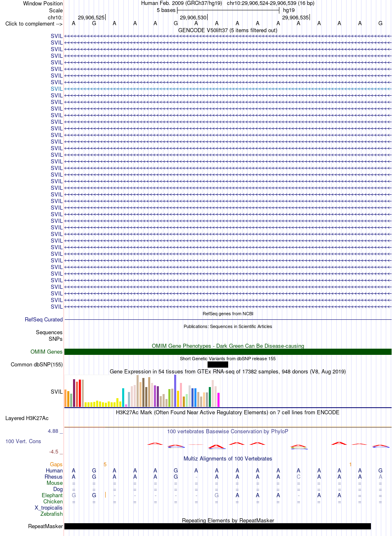Click the 100 Vert. Cons label

(23, 441)
